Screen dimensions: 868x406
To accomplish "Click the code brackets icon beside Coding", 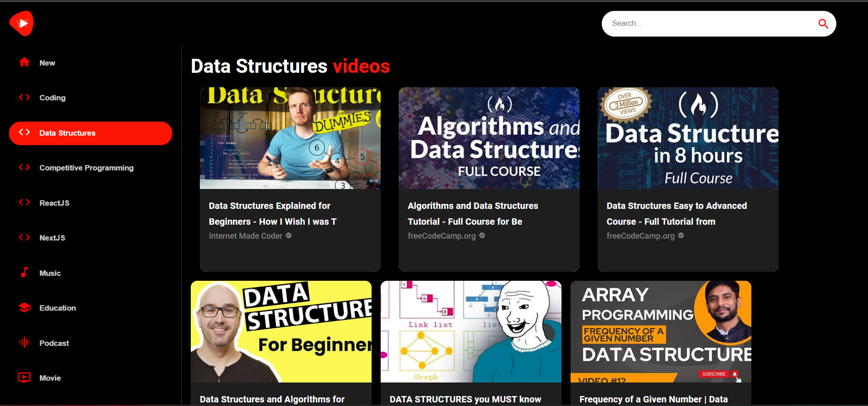I will pos(24,97).
